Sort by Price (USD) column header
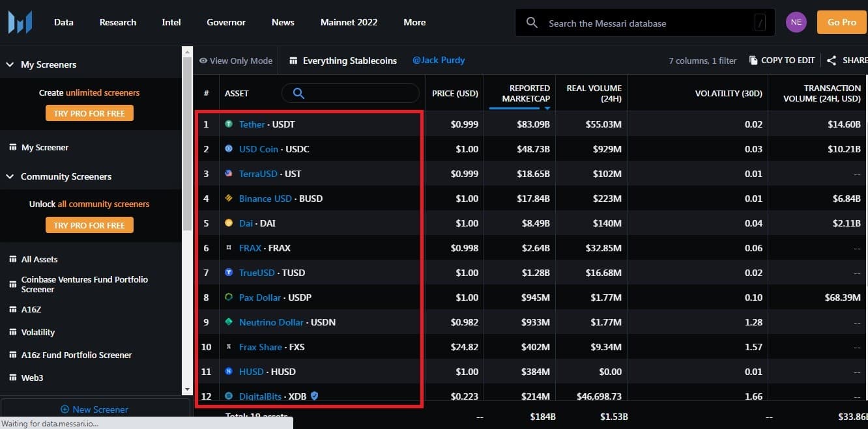 pyautogui.click(x=455, y=93)
